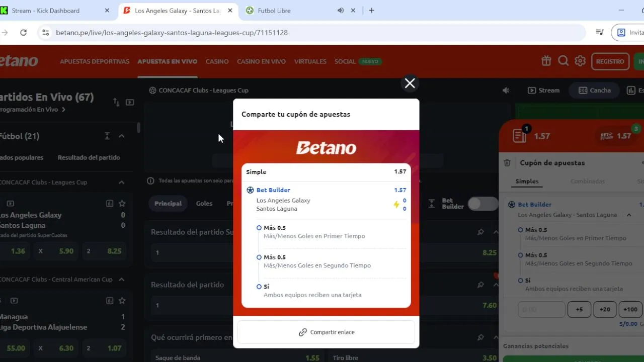Add +100 to stake
This screenshot has width=644, height=362.
630,310
